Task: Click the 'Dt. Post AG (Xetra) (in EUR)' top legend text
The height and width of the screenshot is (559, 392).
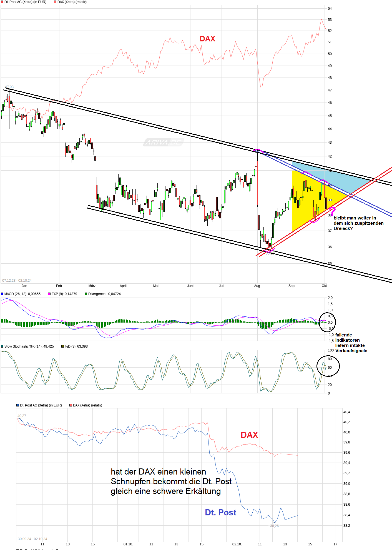Action: point(25,2)
